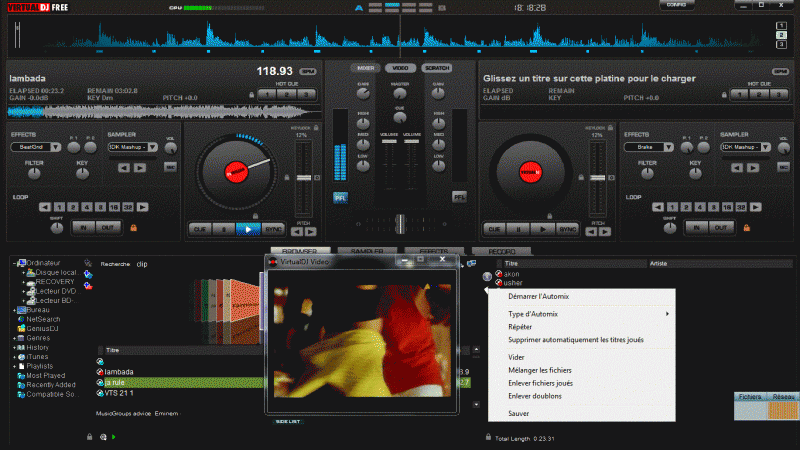
Task: Set loop IN point on right deck
Action: [696, 228]
